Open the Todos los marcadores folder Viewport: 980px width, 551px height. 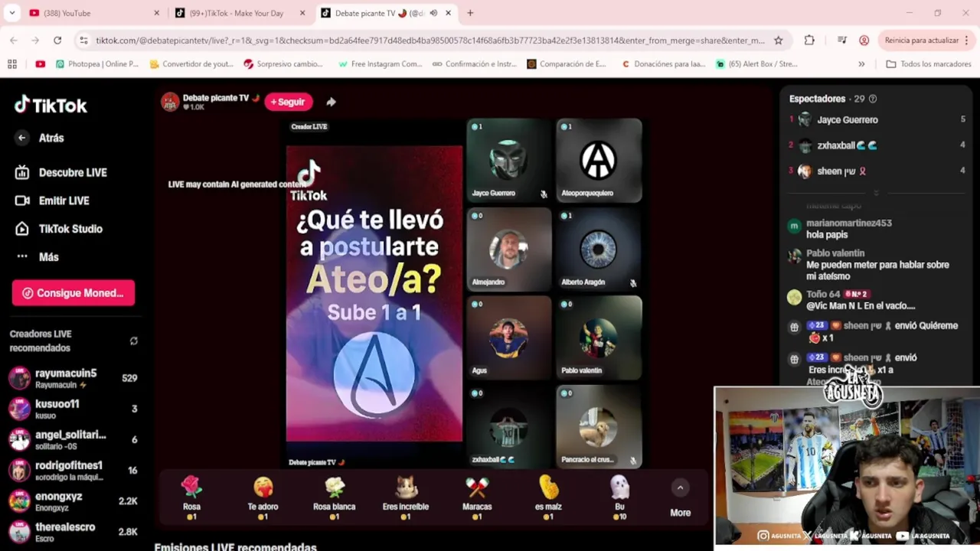click(x=929, y=64)
